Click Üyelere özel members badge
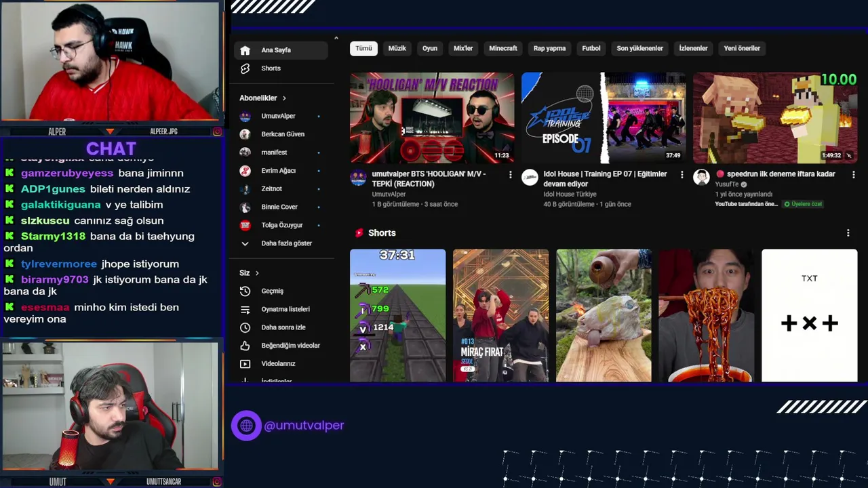Screen dimensions: 868x488 point(803,204)
